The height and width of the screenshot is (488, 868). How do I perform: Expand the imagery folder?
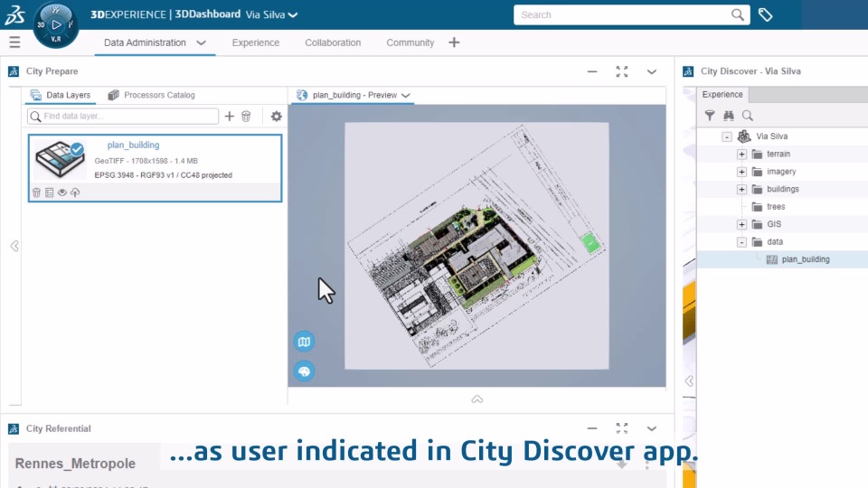point(741,172)
